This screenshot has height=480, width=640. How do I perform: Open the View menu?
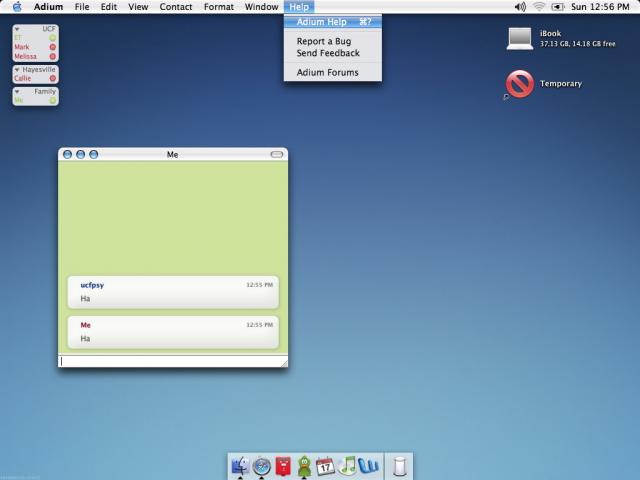tap(138, 7)
